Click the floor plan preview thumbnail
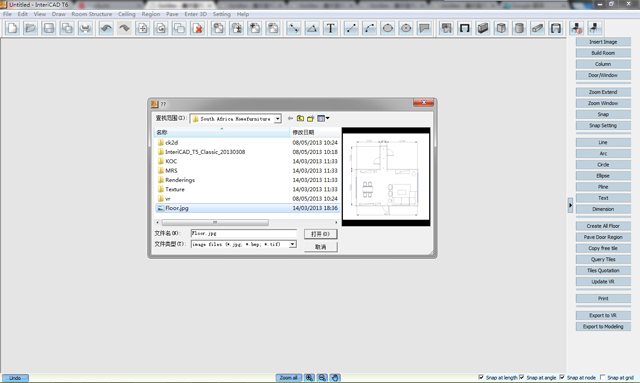640x383 pixels. point(386,176)
